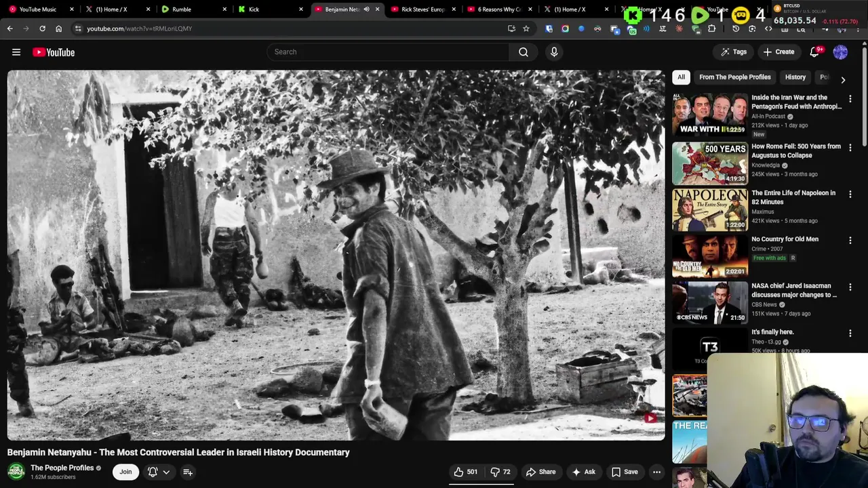
Task: Open options for the NASA chief Jared Isaacman video
Action: (850, 287)
